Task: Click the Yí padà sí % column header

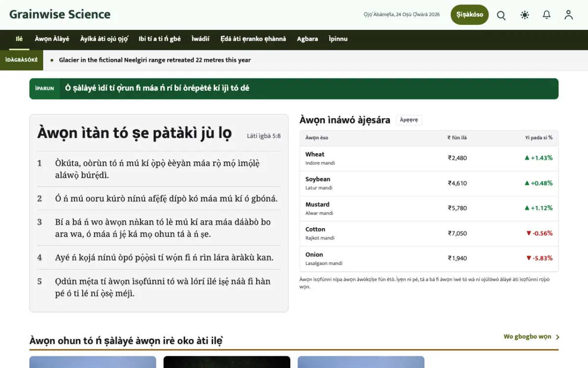Action: (x=539, y=138)
